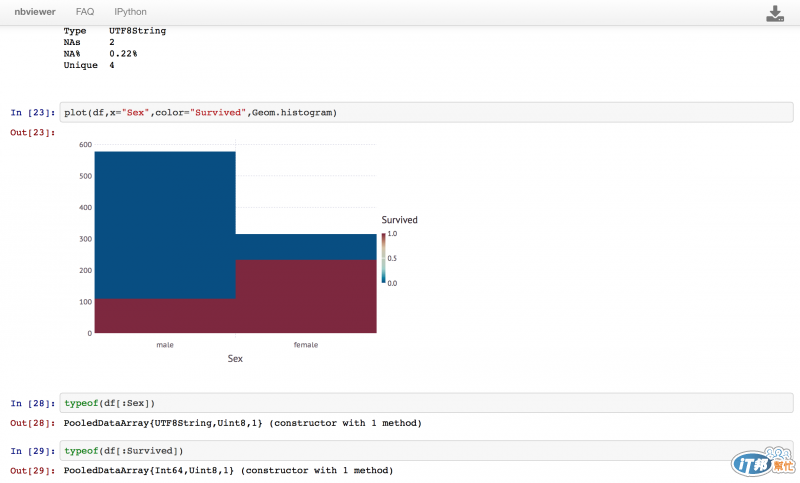Click the '0.5' legend scale value
Image resolution: width=800 pixels, height=483 pixels.
pyautogui.click(x=392, y=258)
